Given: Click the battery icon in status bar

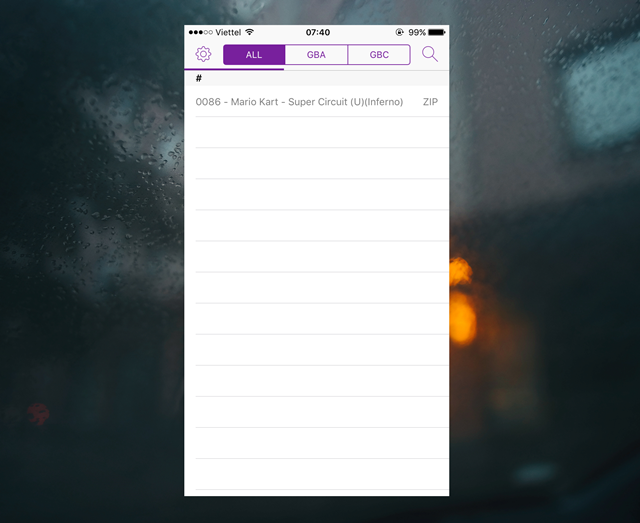Looking at the screenshot, I should [x=437, y=32].
